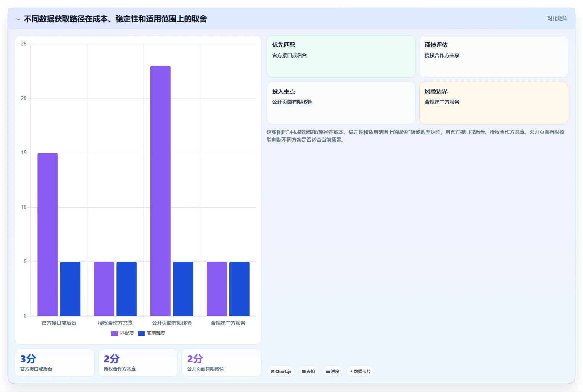Click the 公开页面有限核验 x-axis label
This screenshot has height=392, width=583.
pos(172,323)
